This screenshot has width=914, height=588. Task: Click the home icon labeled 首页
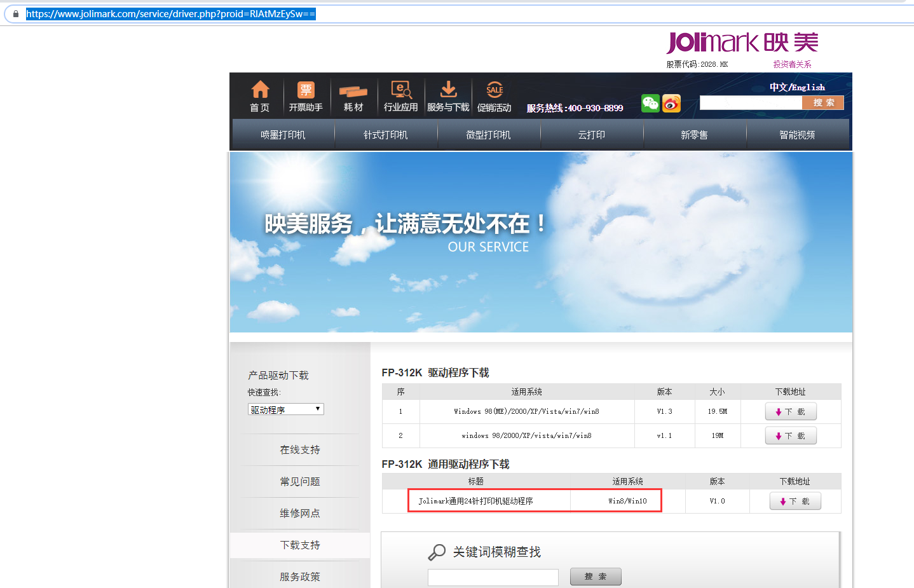(x=260, y=97)
